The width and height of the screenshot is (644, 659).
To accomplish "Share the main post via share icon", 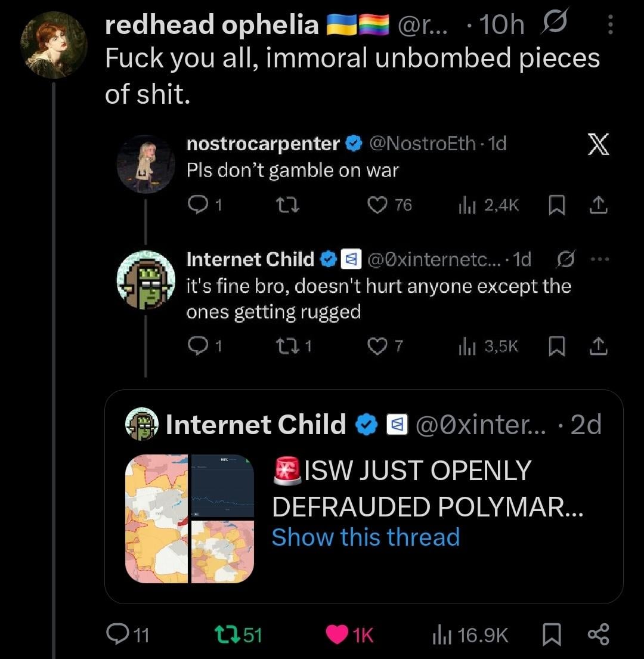I will [599, 635].
